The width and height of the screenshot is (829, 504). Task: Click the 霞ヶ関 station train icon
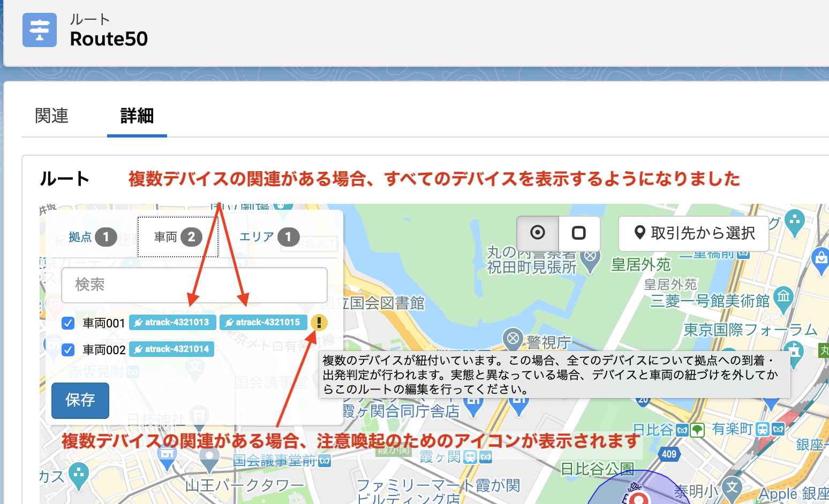pyautogui.click(x=471, y=456)
